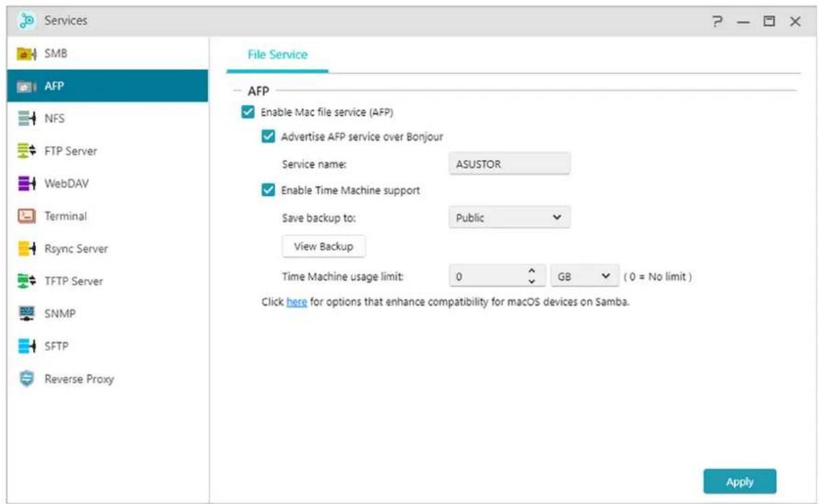Click the Time Machine usage limit value field
The image size is (819, 504).
tap(497, 276)
